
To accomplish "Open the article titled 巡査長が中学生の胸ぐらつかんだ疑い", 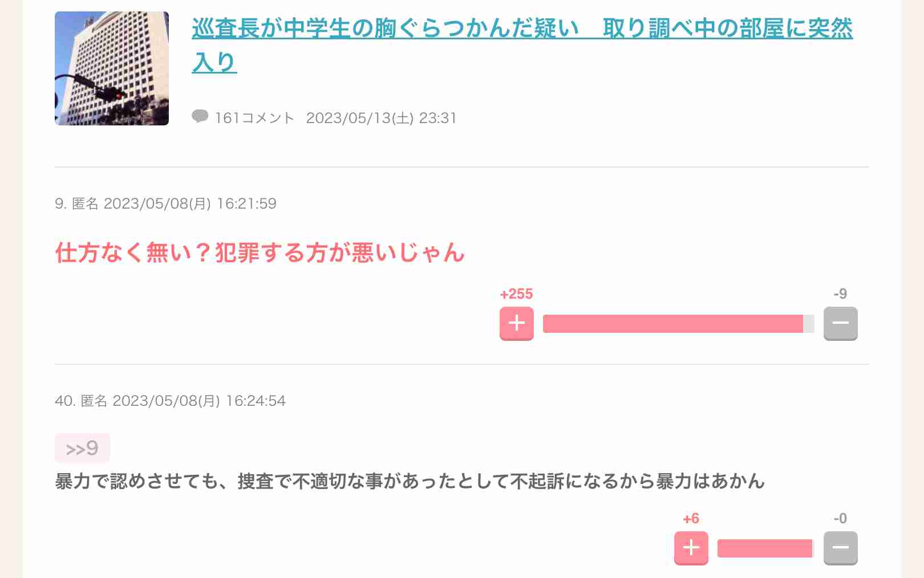I will [x=521, y=29].
